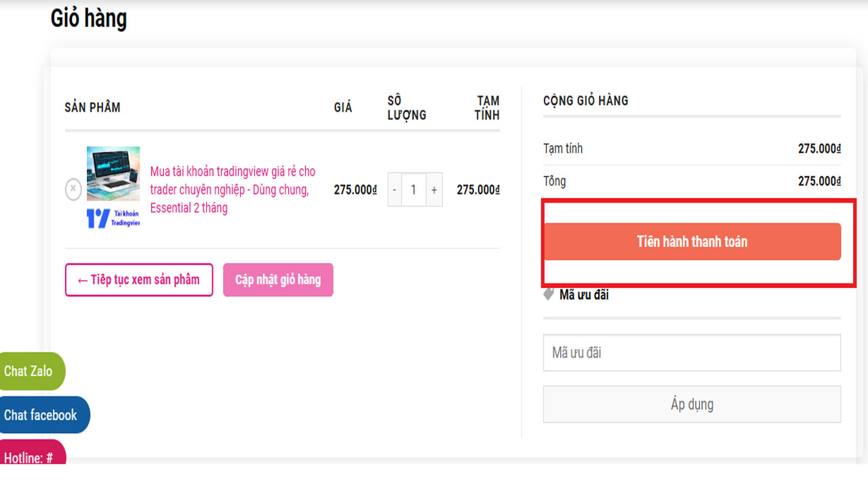Decrease quantity with the minus button
Screen dimensions: 868x488
pos(395,190)
